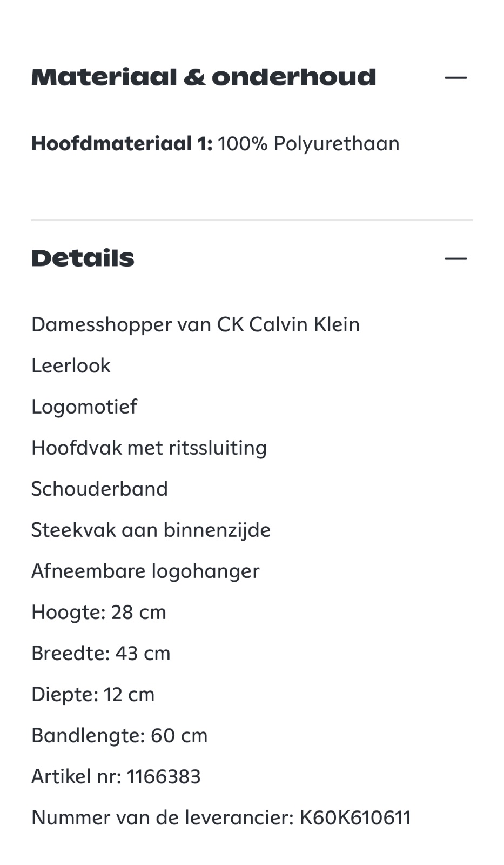504x865 pixels.
Task: Select the Diepte: 12 cm line
Action: [93, 694]
